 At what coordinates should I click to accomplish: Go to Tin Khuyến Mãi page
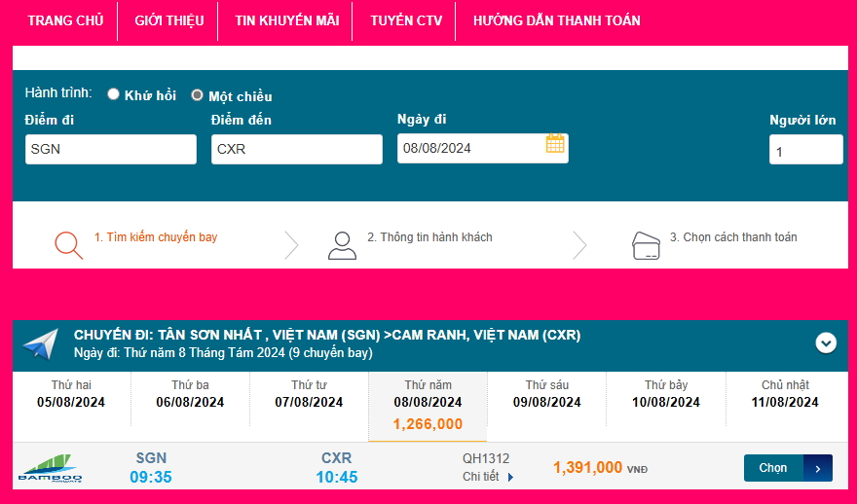[x=286, y=20]
